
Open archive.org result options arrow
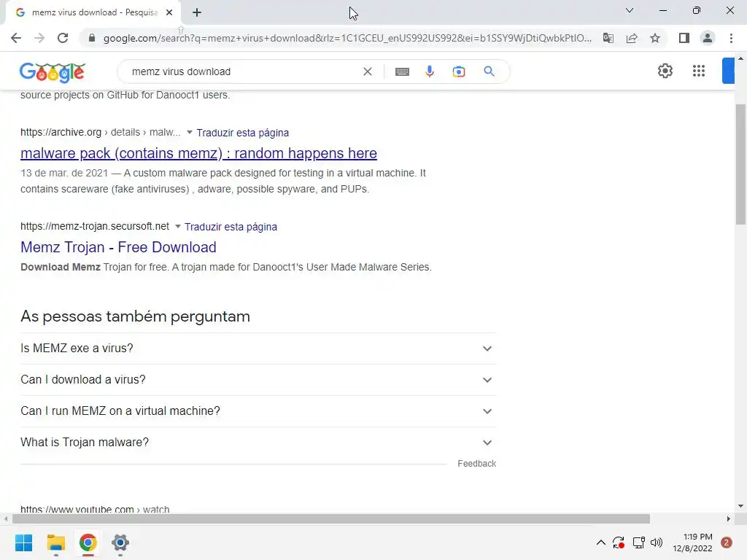tap(189, 132)
